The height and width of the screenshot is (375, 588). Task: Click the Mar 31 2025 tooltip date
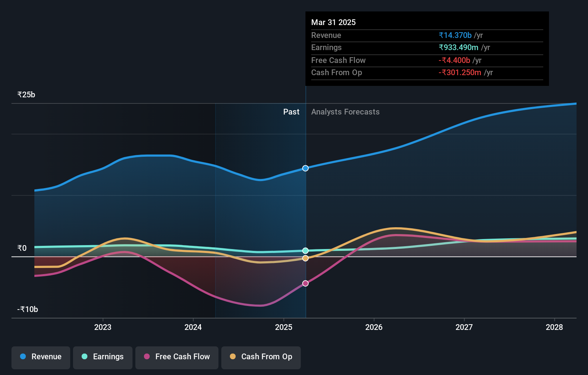(333, 22)
